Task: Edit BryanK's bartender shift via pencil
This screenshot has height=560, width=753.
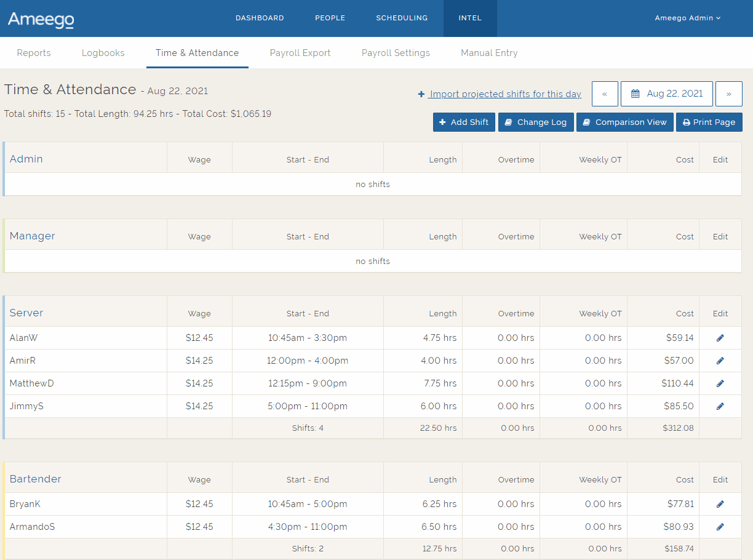Action: [720, 504]
